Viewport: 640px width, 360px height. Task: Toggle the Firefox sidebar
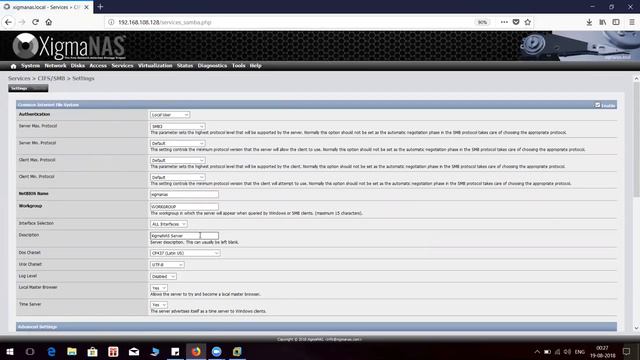(616, 22)
